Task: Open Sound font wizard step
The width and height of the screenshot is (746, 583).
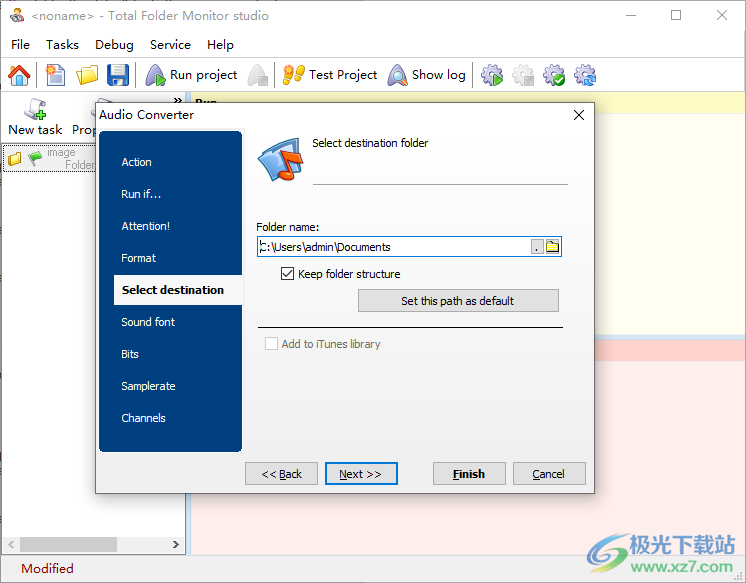Action: click(x=148, y=322)
